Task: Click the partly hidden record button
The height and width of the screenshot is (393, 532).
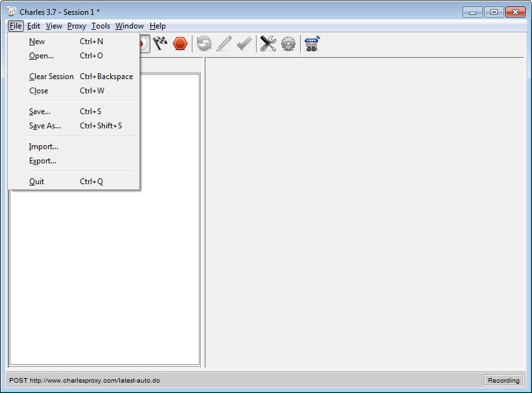Action: 145,43
